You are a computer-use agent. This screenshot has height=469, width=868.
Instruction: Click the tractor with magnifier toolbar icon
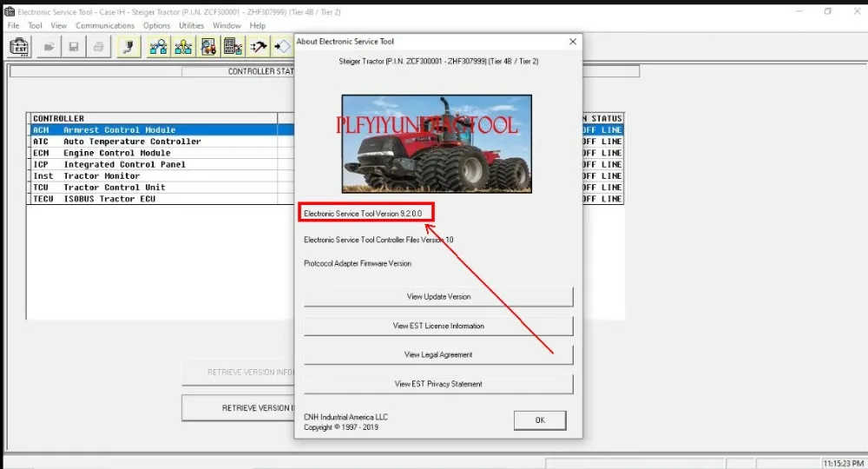coord(208,47)
